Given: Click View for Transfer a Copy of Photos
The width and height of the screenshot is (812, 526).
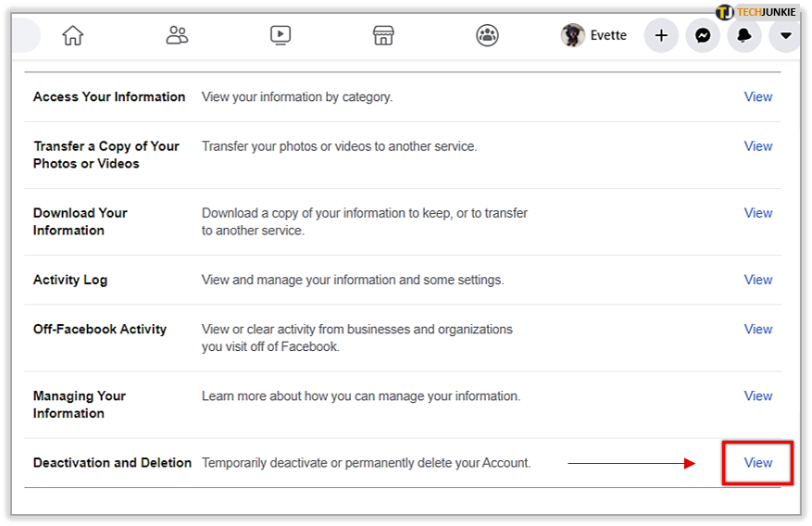Looking at the screenshot, I should [757, 145].
